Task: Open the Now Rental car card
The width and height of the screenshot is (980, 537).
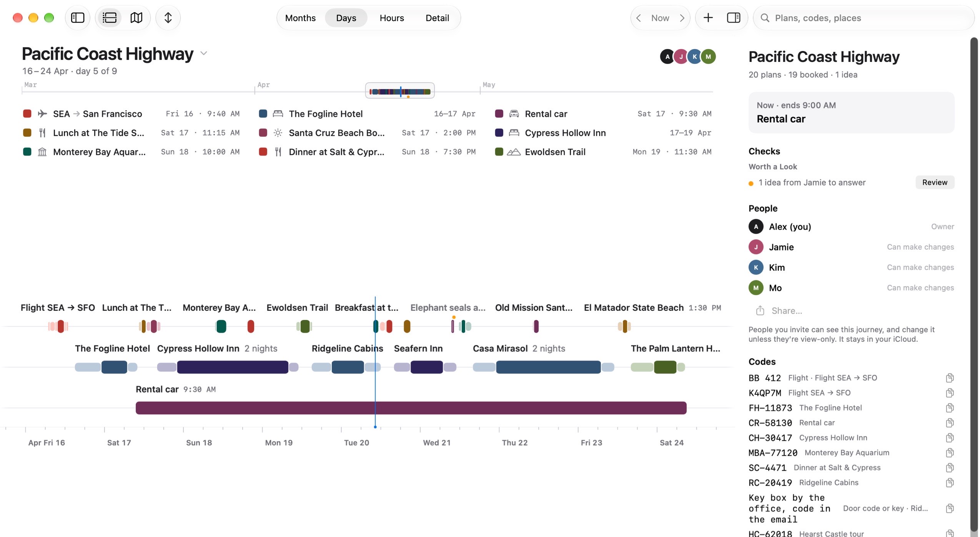Action: (x=851, y=113)
